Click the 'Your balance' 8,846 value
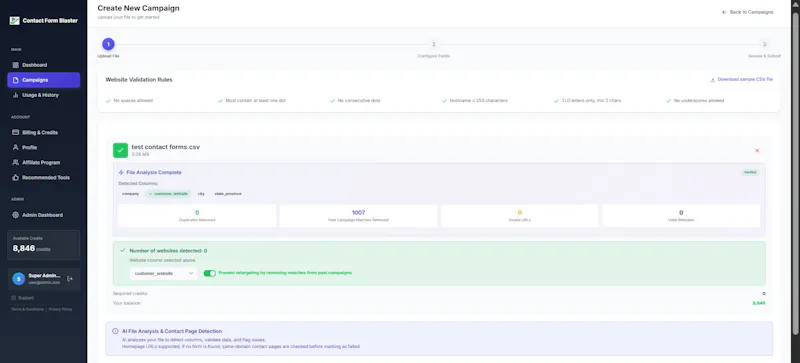 pos(759,303)
